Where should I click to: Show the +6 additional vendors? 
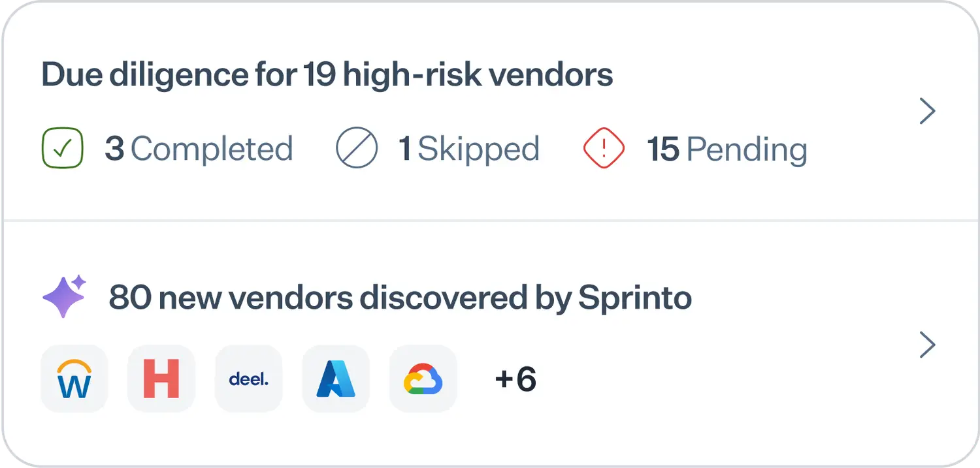click(x=515, y=379)
